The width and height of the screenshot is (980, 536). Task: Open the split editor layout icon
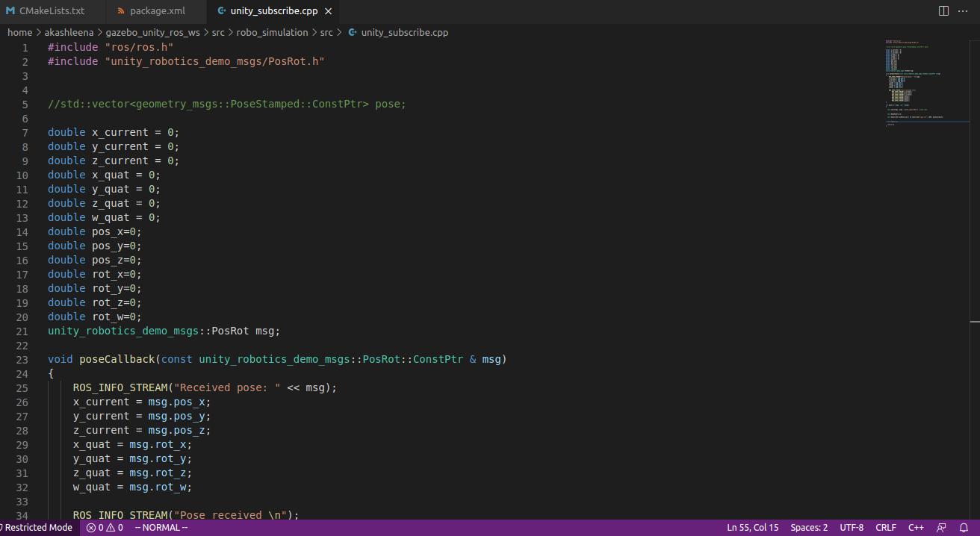pos(943,10)
